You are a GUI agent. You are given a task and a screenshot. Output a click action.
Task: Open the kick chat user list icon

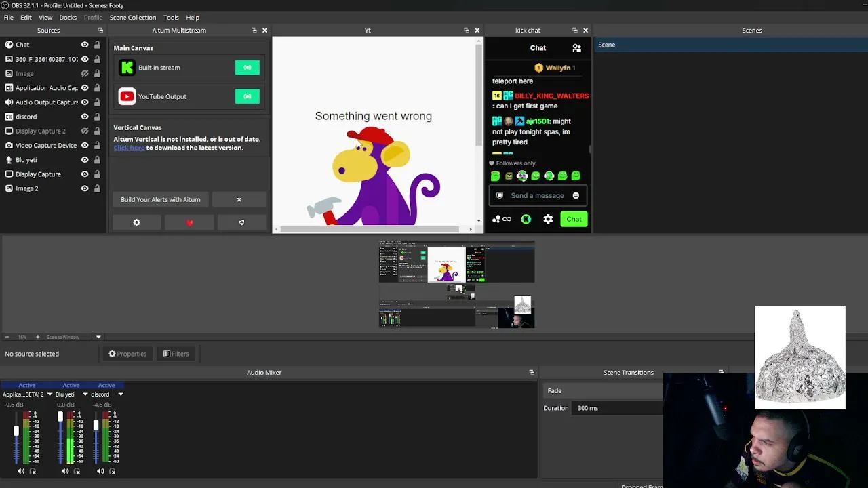click(576, 48)
